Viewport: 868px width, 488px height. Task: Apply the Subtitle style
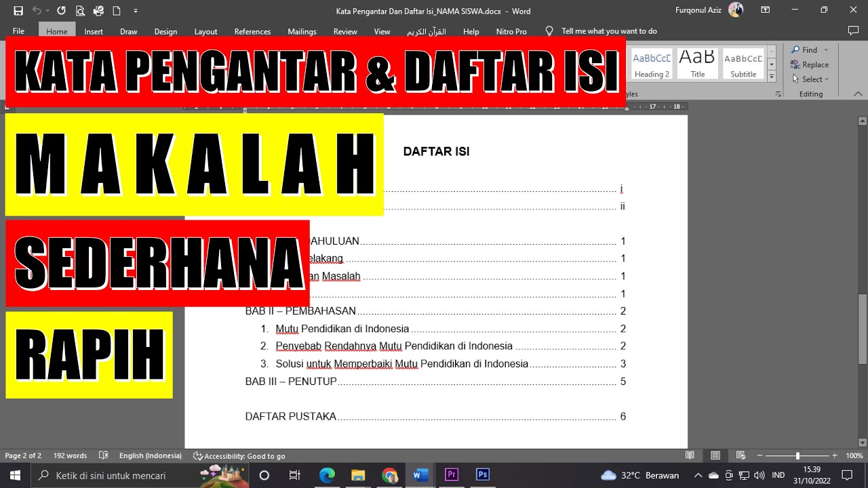coord(743,64)
